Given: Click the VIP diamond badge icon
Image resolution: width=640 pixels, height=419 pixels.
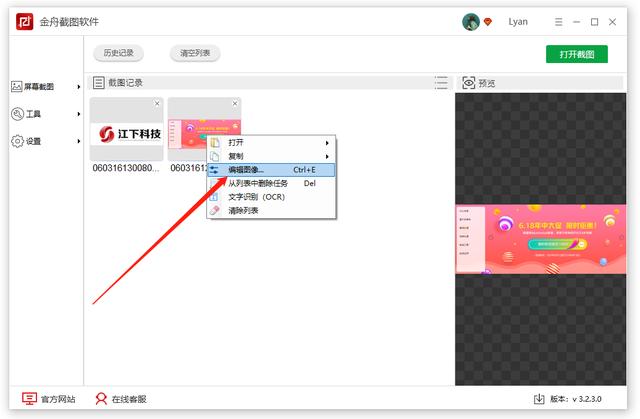Looking at the screenshot, I should click(x=488, y=22).
